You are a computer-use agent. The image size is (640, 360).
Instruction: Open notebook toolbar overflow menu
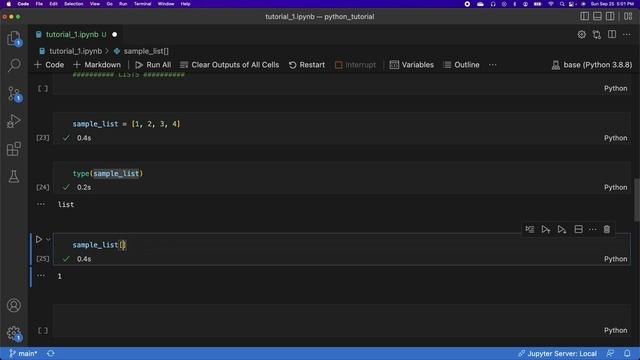tap(493, 65)
